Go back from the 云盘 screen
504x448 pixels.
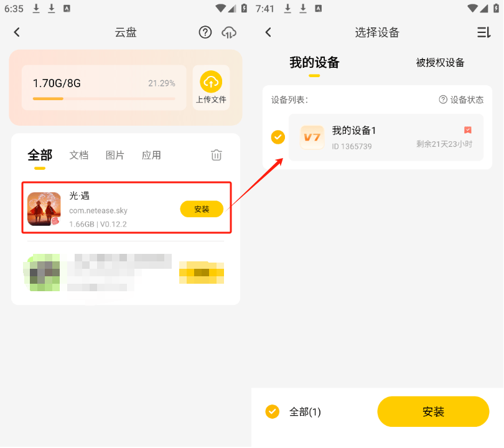click(17, 32)
